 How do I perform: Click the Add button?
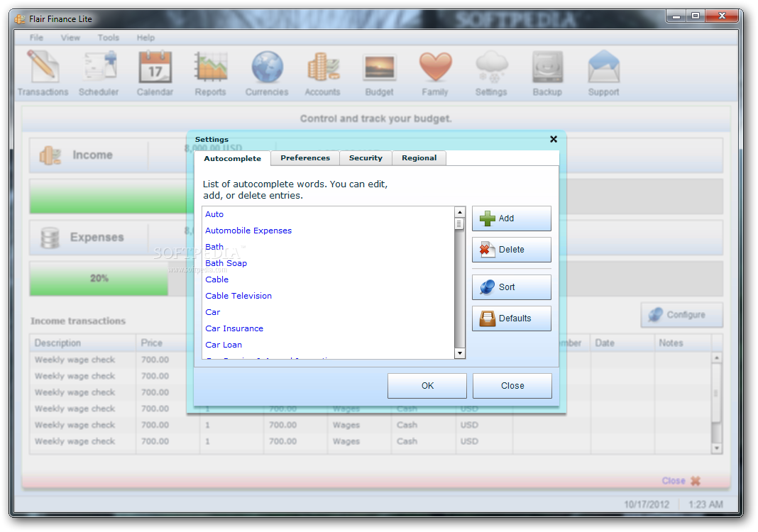click(x=512, y=218)
